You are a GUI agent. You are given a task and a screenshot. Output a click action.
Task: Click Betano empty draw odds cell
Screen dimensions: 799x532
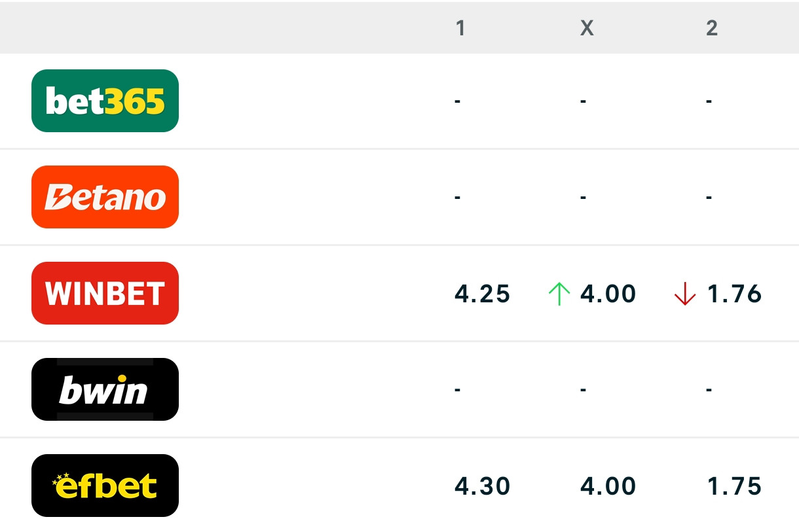[583, 198]
